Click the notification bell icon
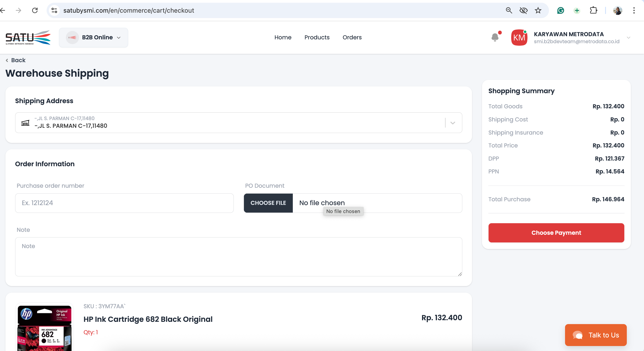 (x=495, y=38)
